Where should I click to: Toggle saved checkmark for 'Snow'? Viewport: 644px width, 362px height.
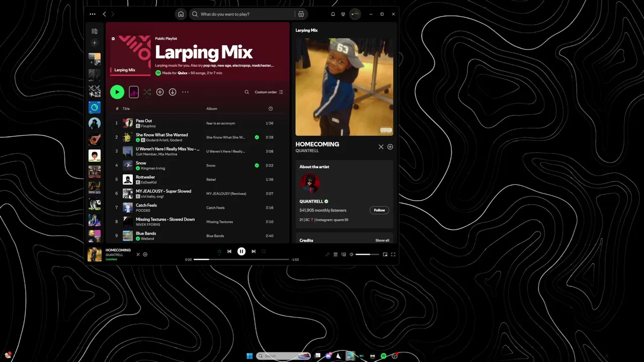click(257, 165)
